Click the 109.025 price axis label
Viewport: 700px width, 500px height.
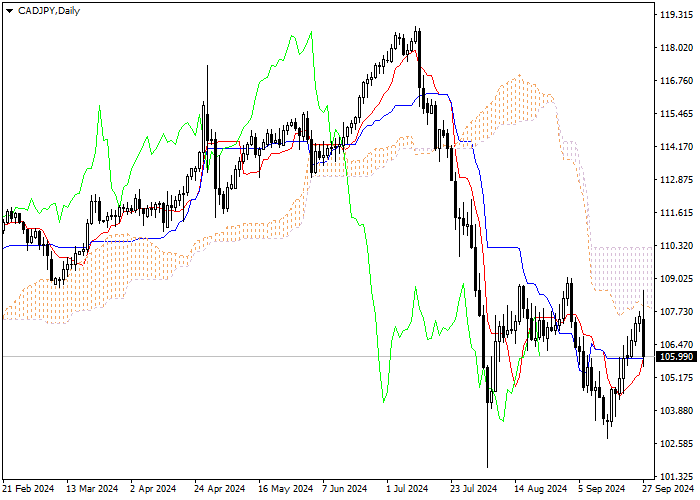pyautogui.click(x=676, y=279)
